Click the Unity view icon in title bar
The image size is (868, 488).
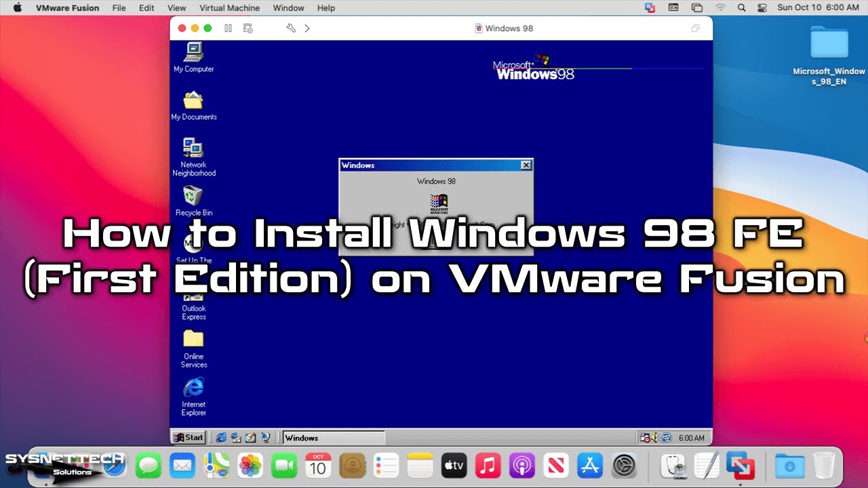(x=695, y=28)
